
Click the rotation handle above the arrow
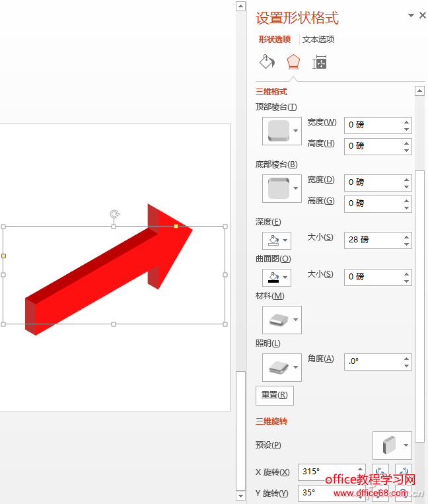pyautogui.click(x=114, y=214)
